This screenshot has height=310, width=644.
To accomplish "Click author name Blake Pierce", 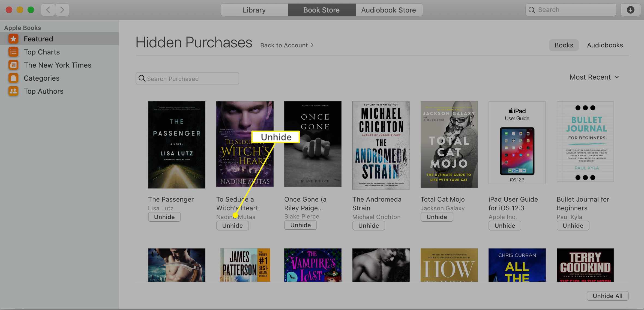I will tap(302, 216).
